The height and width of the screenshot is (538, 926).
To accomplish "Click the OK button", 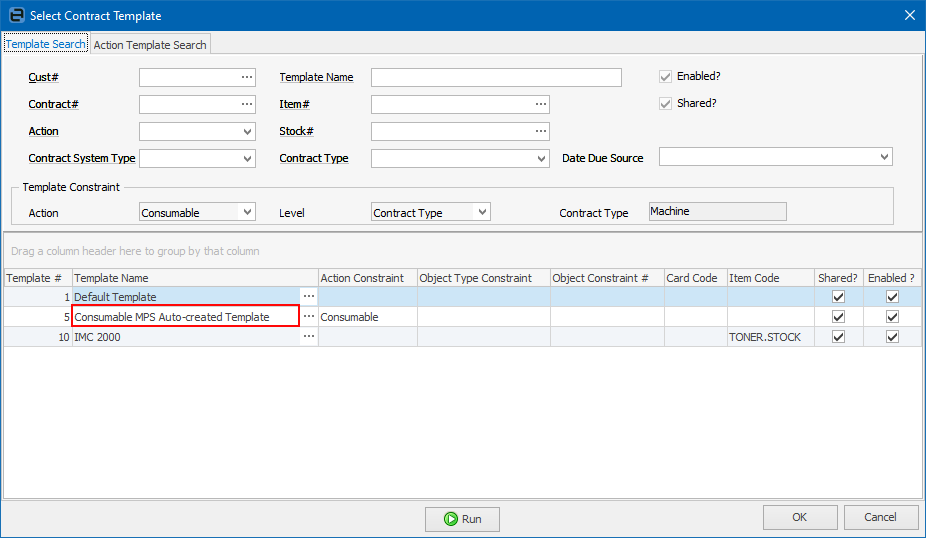I will [x=799, y=517].
